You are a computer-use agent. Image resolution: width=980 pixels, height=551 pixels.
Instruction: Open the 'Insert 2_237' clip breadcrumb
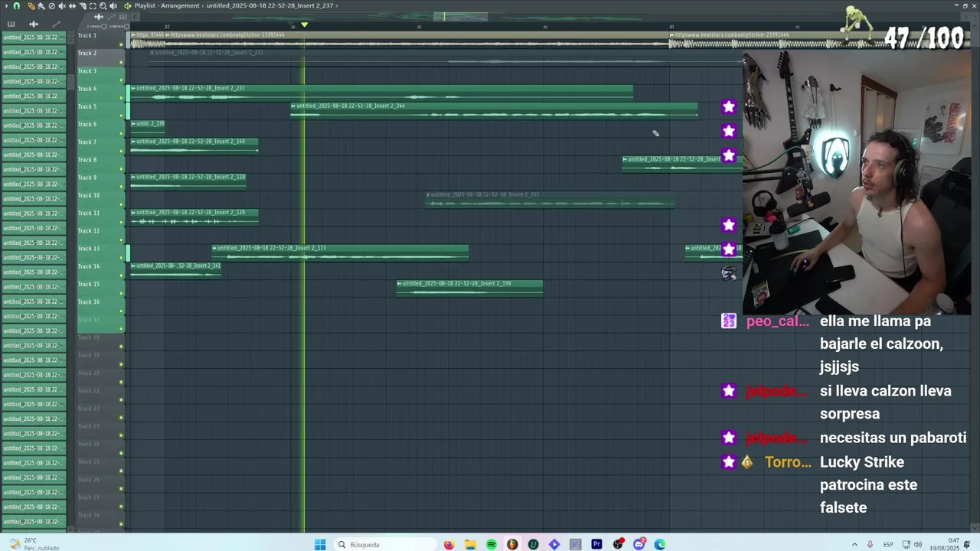click(269, 5)
